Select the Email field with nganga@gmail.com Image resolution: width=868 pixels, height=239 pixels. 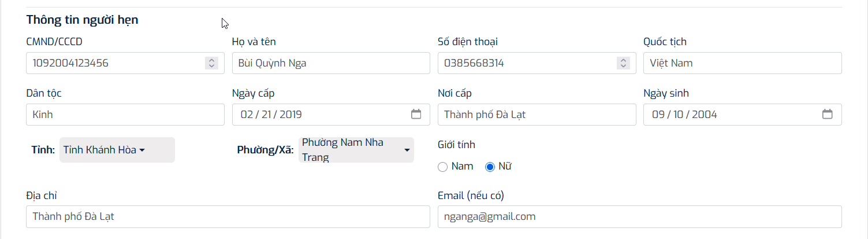(639, 217)
